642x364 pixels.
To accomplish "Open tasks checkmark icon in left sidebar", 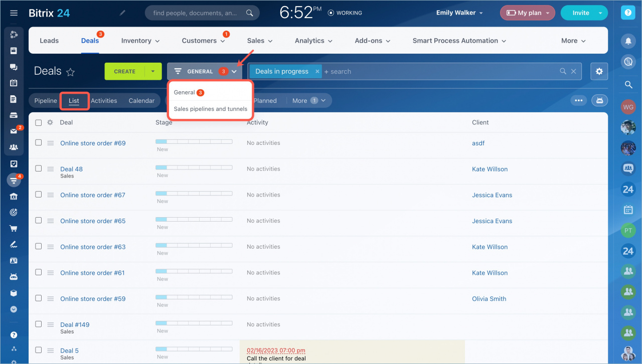I will 14,164.
